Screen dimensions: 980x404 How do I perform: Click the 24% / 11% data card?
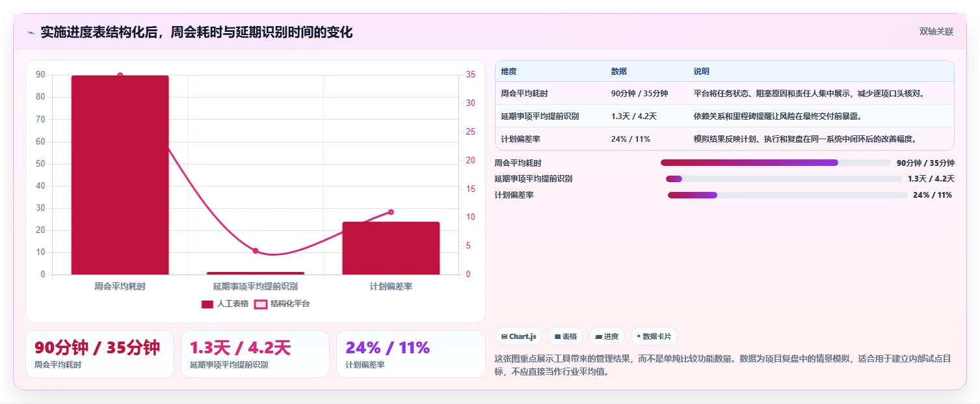pos(410,354)
